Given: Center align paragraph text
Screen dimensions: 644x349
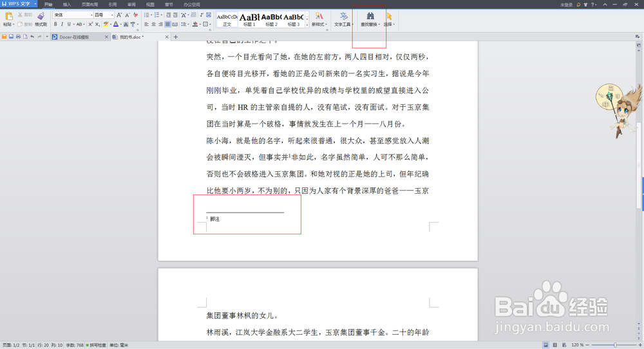Looking at the screenshot, I should pos(153,24).
